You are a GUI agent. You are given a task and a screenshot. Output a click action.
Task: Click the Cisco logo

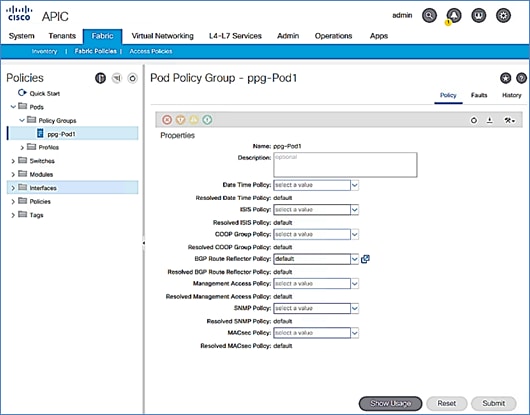click(19, 14)
